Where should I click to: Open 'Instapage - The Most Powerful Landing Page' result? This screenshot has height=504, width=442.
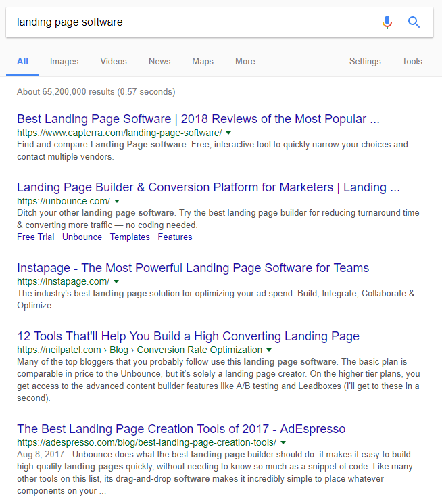[193, 268]
